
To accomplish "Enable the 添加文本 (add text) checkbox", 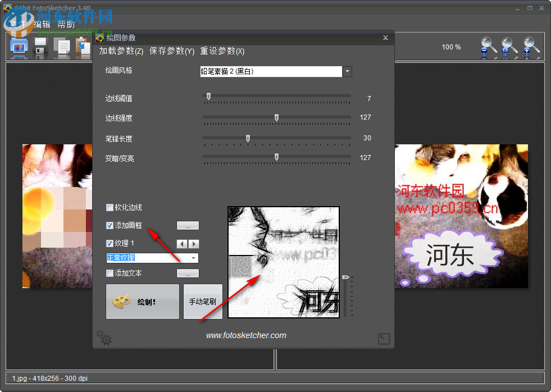I will click(x=109, y=273).
